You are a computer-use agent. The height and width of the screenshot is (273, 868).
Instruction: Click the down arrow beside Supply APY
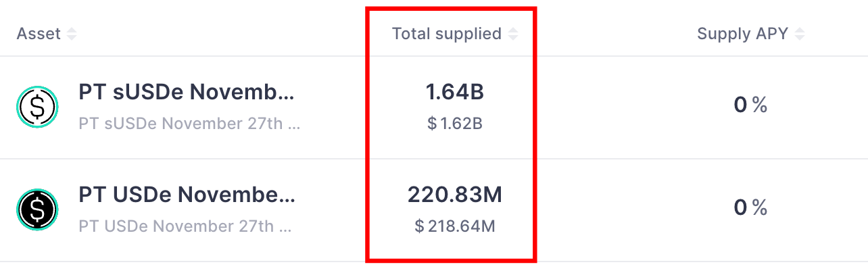(800, 38)
